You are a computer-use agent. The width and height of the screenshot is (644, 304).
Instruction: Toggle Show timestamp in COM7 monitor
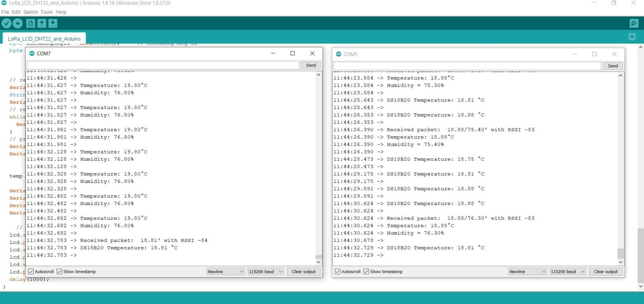pos(59,272)
